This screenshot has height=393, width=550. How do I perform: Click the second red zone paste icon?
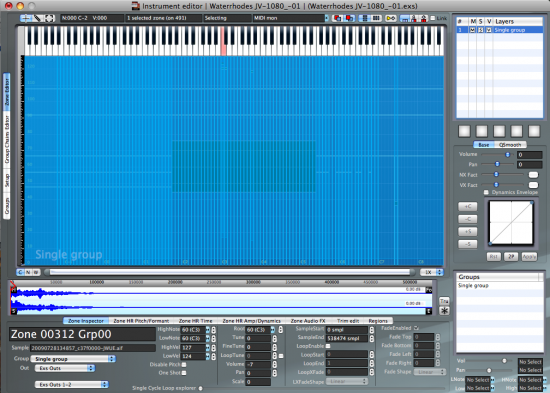click(350, 18)
